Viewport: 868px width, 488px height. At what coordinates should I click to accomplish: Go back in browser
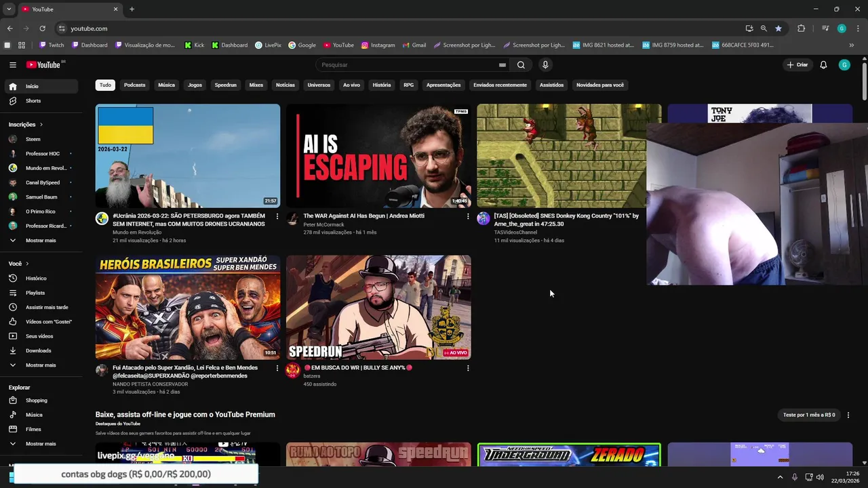pos(9,28)
